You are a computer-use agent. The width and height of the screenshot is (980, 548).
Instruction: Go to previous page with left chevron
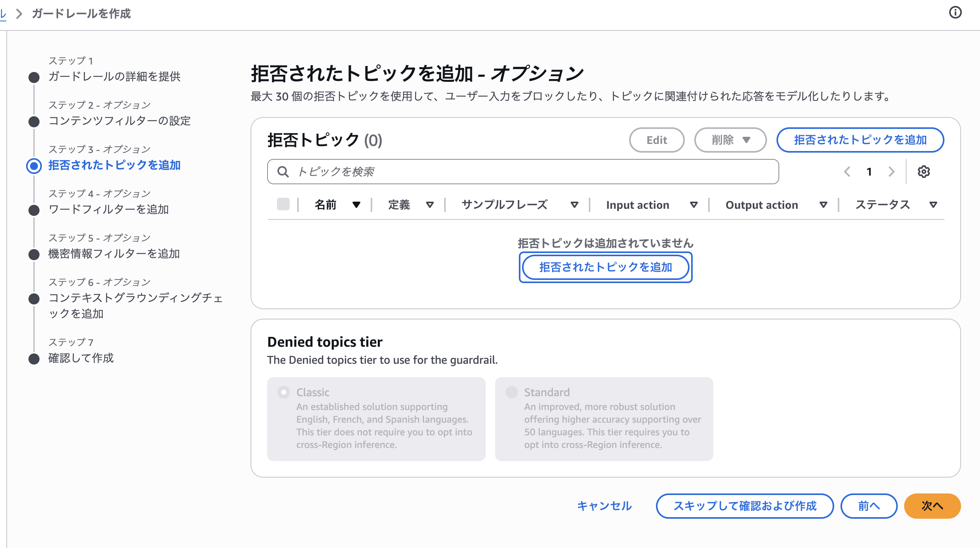tap(847, 172)
